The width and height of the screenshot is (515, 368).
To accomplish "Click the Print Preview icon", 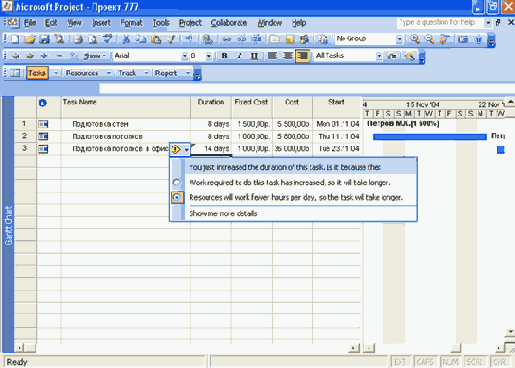I will [93, 39].
